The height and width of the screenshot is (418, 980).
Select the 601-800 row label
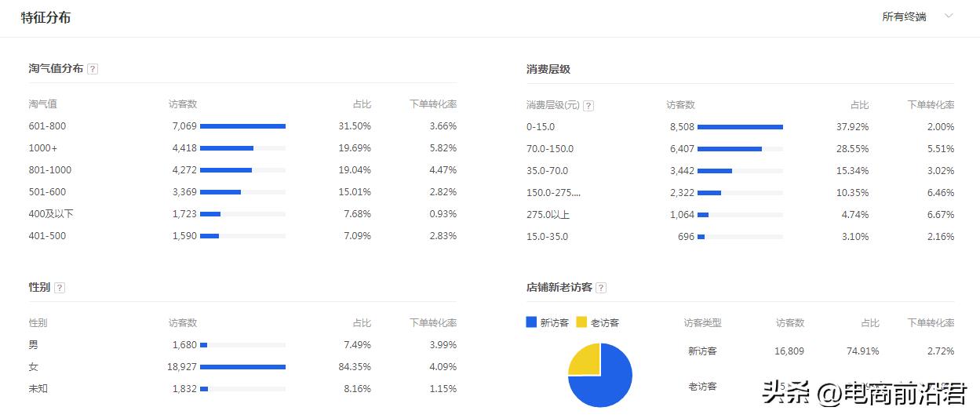click(x=47, y=126)
